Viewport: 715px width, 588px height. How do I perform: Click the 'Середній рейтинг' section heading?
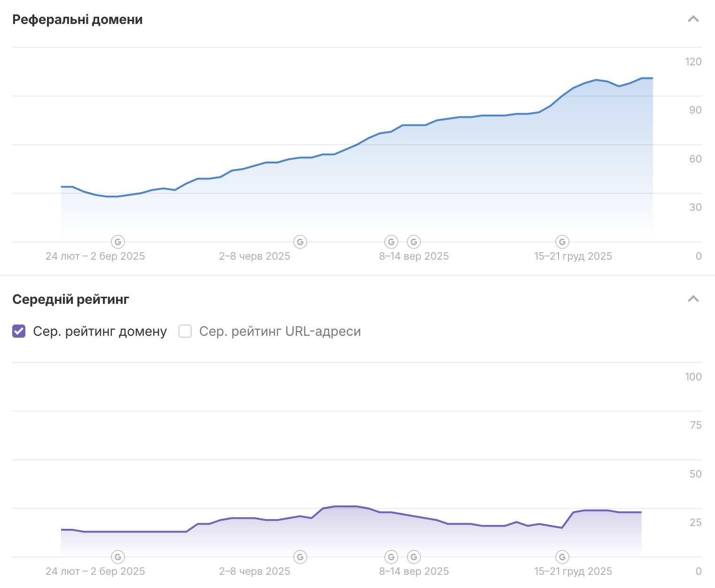coord(70,300)
